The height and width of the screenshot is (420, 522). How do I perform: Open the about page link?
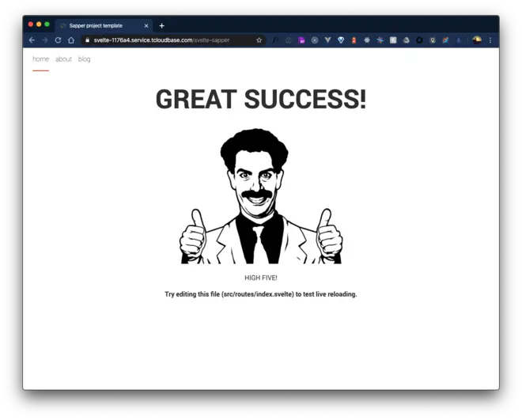tap(63, 59)
